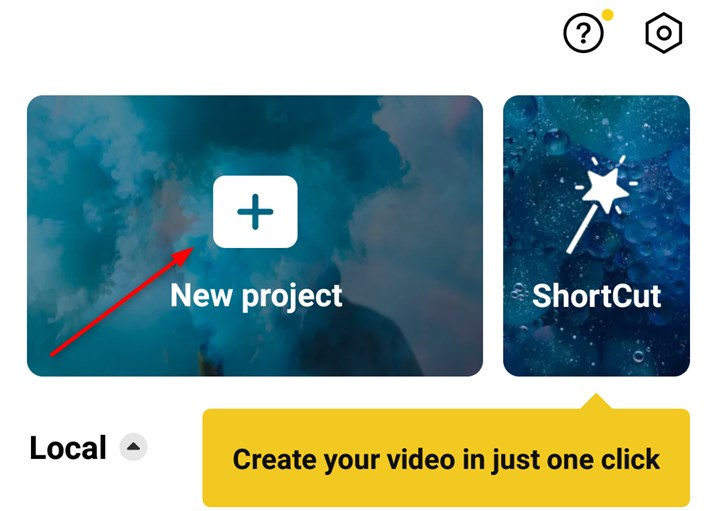Click the wand handle in the ShortCut card
The height and width of the screenshot is (511, 720).
582,230
